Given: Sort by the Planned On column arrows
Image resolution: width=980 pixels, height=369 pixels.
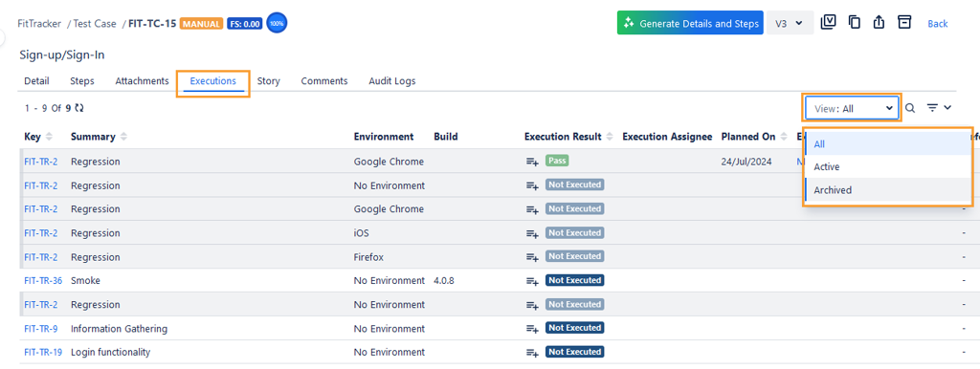Looking at the screenshot, I should [x=783, y=137].
